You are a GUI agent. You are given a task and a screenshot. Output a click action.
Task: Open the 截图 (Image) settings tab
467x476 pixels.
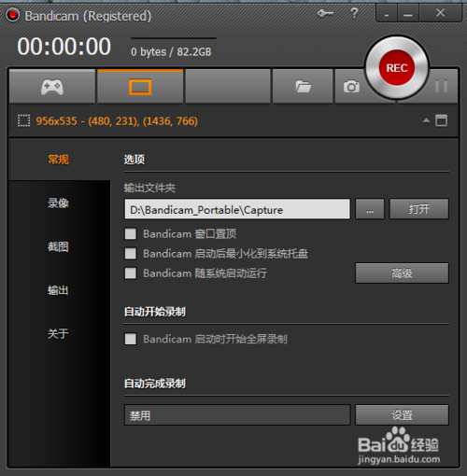(x=58, y=246)
